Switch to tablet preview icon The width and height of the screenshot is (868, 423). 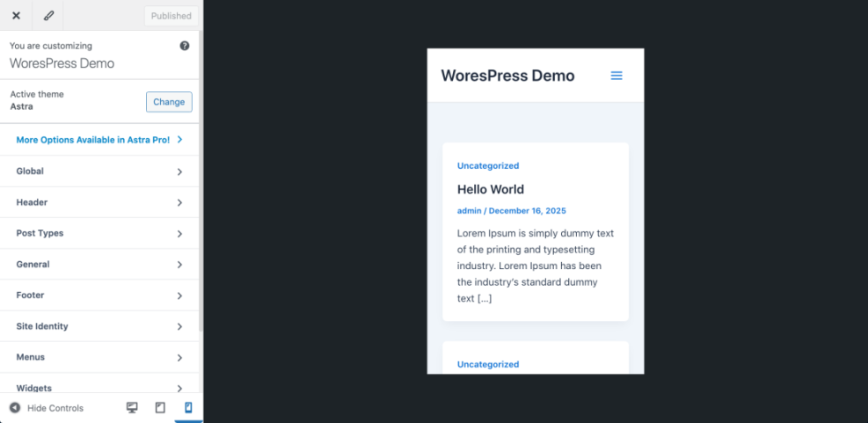pyautogui.click(x=160, y=408)
